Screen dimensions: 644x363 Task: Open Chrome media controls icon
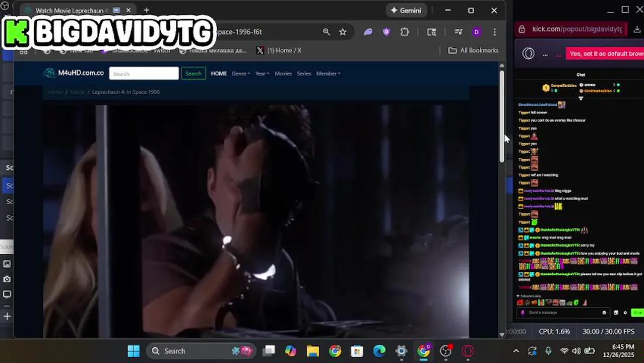[459, 32]
